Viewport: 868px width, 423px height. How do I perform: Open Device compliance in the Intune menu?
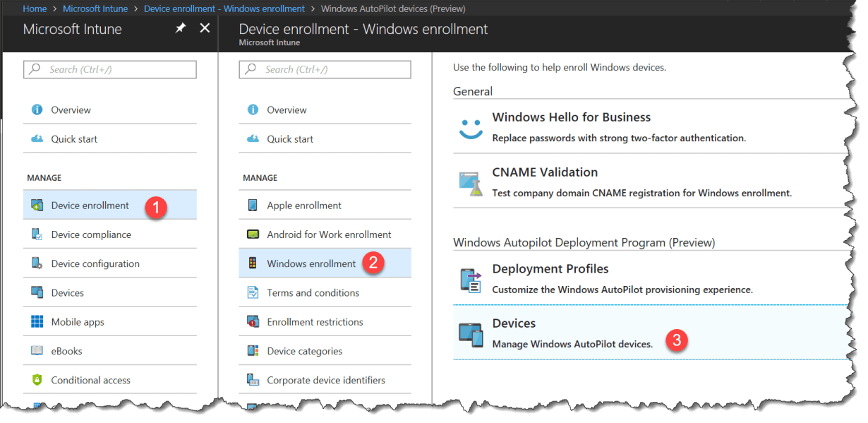91,234
